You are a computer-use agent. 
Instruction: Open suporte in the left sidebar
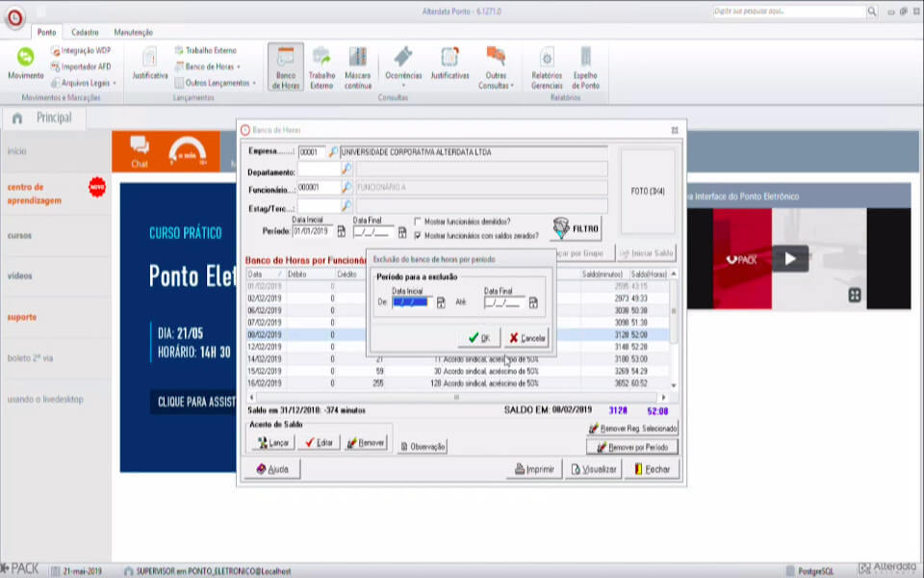[22, 317]
